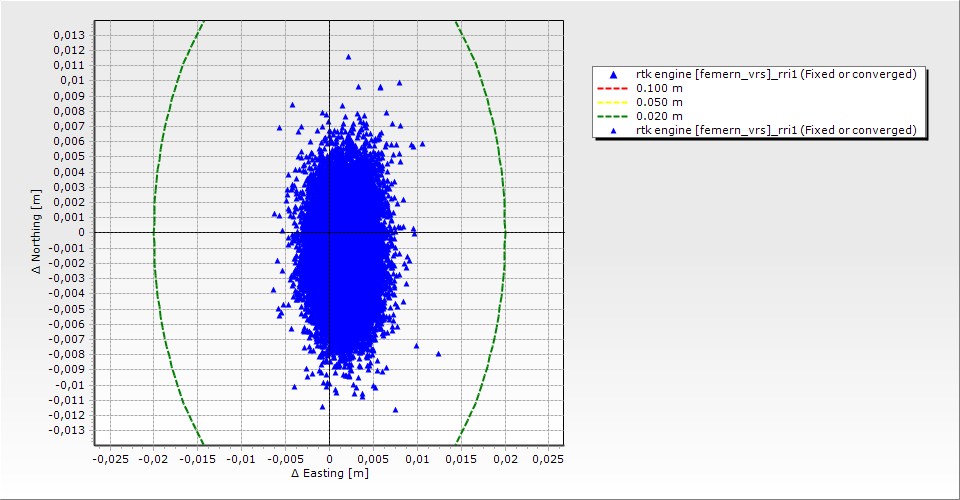
Task: Click the -0,025 tick label on horizontal axis
Action: 110,458
